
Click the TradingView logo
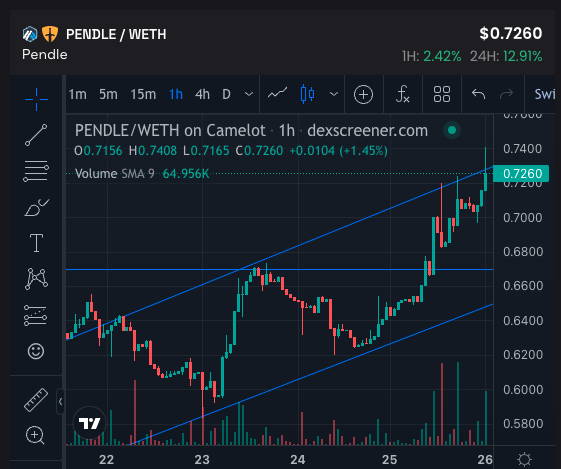[x=89, y=423]
